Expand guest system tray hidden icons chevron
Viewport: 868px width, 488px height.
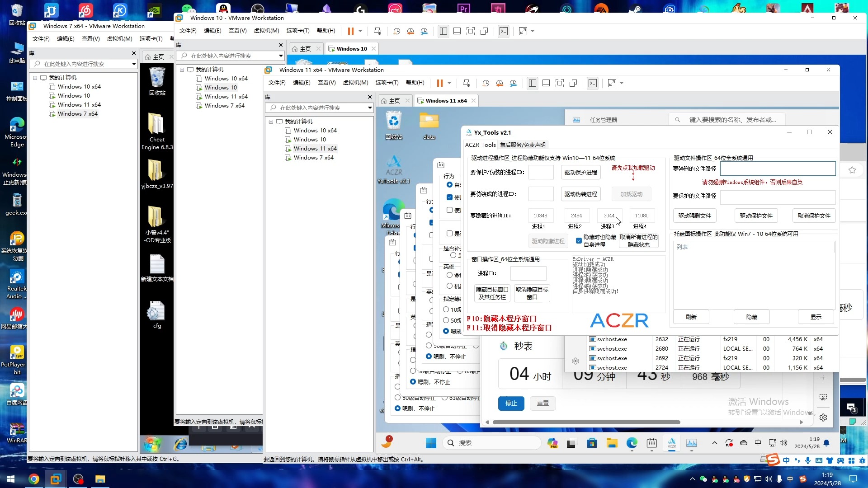[x=714, y=443]
